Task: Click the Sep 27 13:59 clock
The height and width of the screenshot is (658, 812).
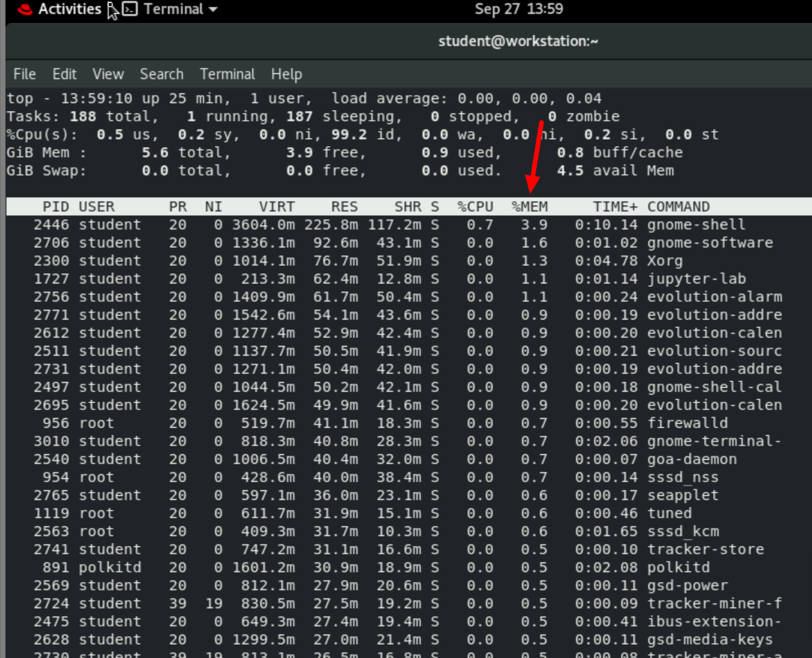Action: coord(519,9)
